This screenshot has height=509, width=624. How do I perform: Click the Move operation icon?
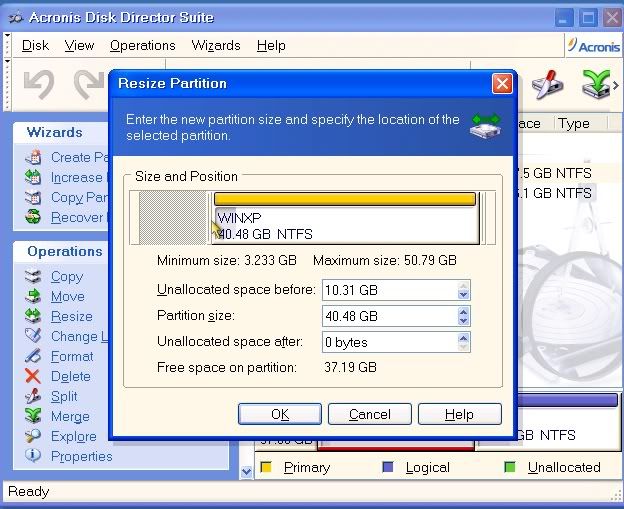pyautogui.click(x=33, y=296)
